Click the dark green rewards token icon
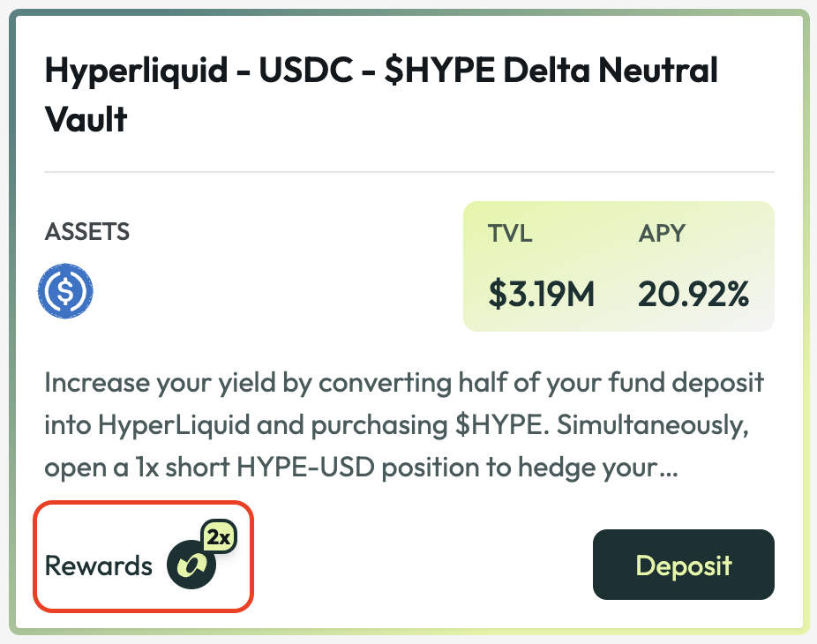The width and height of the screenshot is (817, 644). (x=191, y=565)
